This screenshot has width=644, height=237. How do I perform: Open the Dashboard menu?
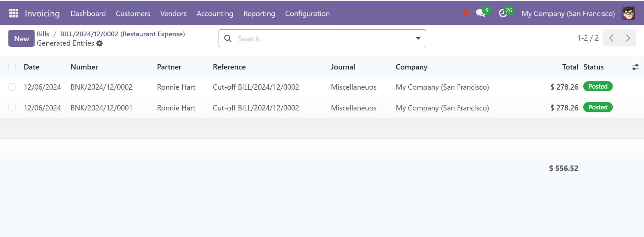(88, 13)
